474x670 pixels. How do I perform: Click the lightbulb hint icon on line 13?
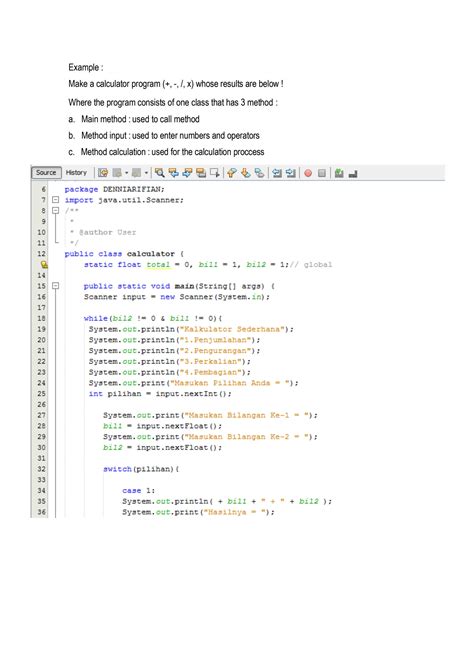(44, 265)
